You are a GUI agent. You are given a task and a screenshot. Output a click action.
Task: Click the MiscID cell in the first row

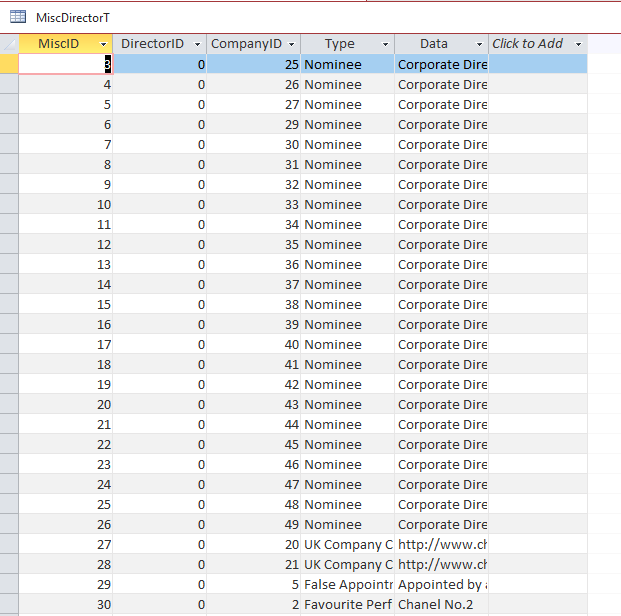[x=65, y=64]
